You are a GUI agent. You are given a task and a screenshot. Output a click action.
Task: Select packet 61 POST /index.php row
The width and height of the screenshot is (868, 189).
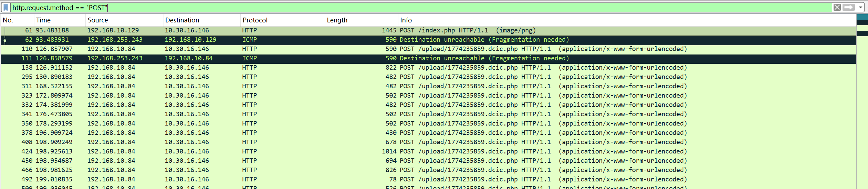[x=428, y=30]
